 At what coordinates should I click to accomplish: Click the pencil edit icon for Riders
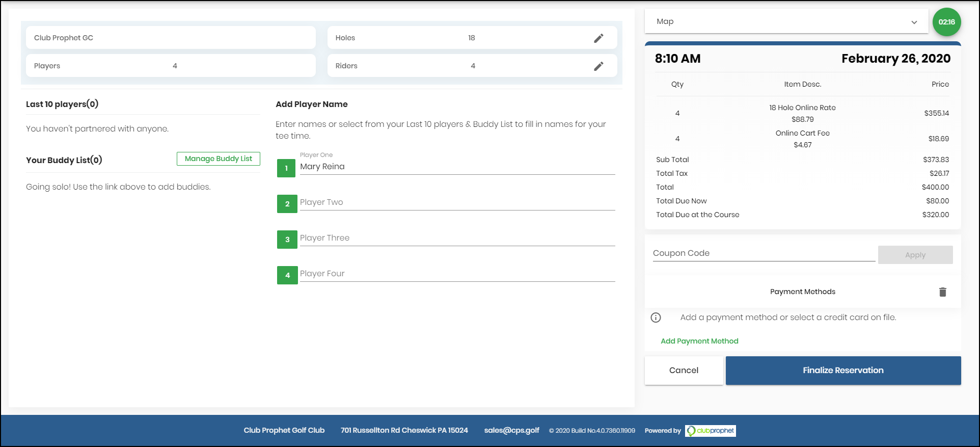[x=598, y=66]
